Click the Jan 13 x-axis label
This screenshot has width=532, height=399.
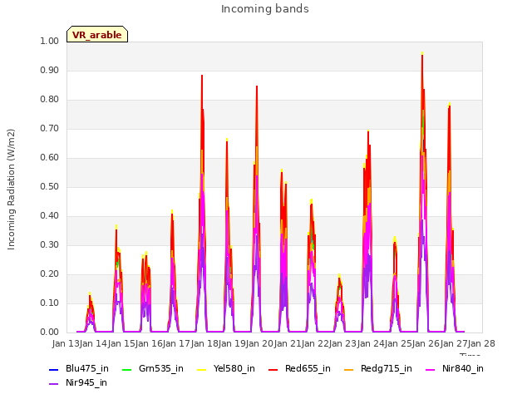click(66, 343)
